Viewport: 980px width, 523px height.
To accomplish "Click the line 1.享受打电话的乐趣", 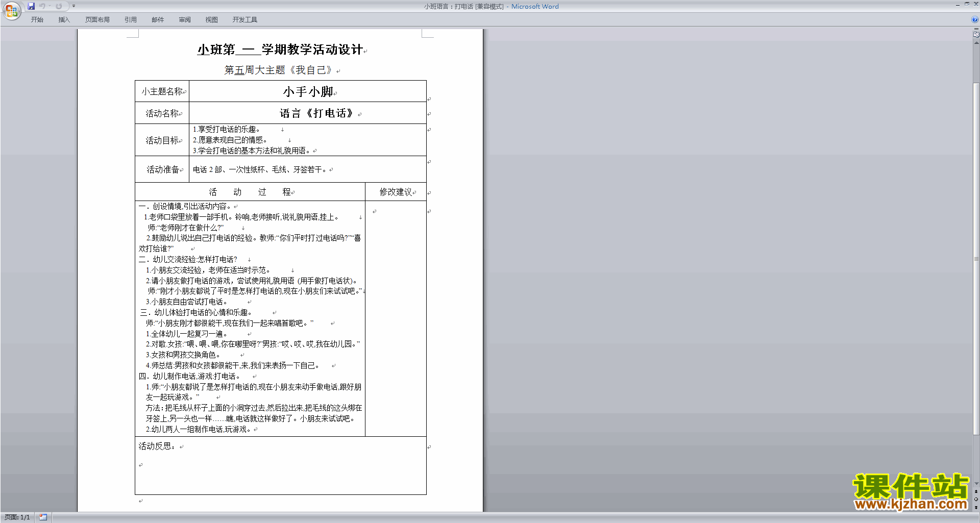I will click(x=226, y=130).
